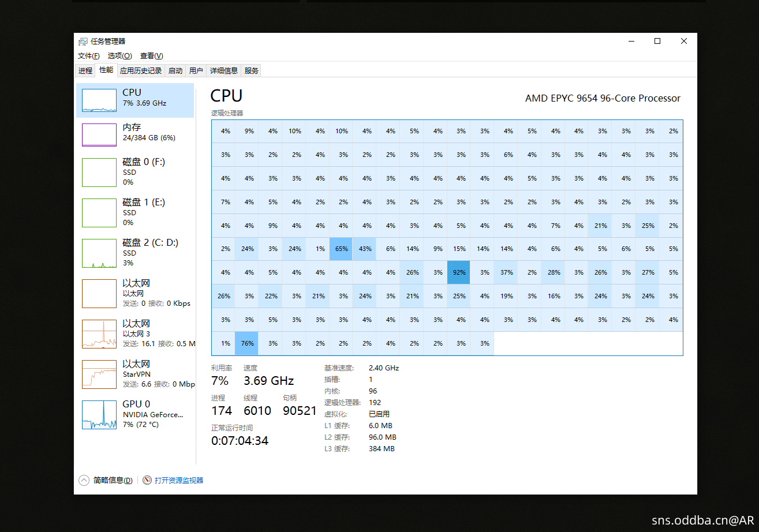Screen dimensions: 759x532
Task: Select 以太网 3 network adapter graph
Action: point(99,334)
